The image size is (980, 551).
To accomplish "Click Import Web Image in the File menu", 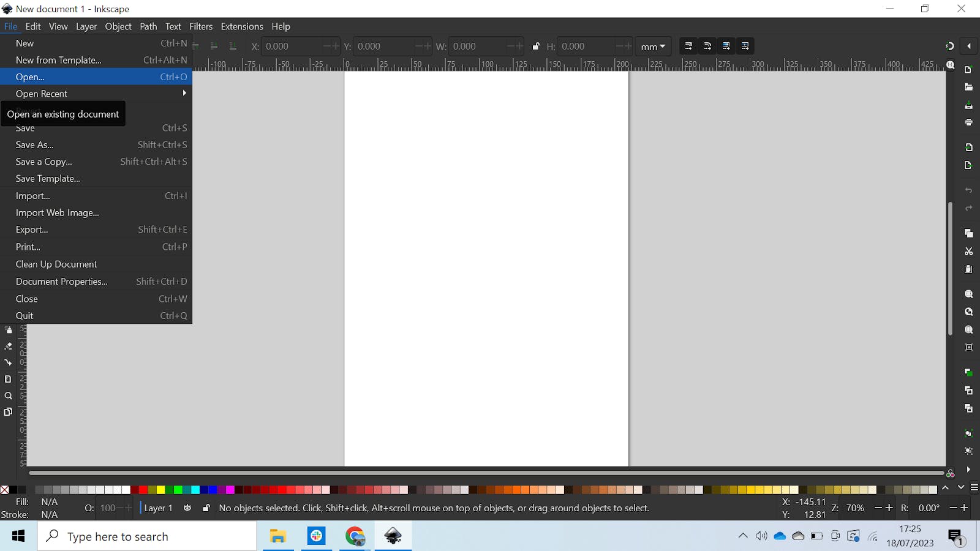I will pyautogui.click(x=57, y=212).
